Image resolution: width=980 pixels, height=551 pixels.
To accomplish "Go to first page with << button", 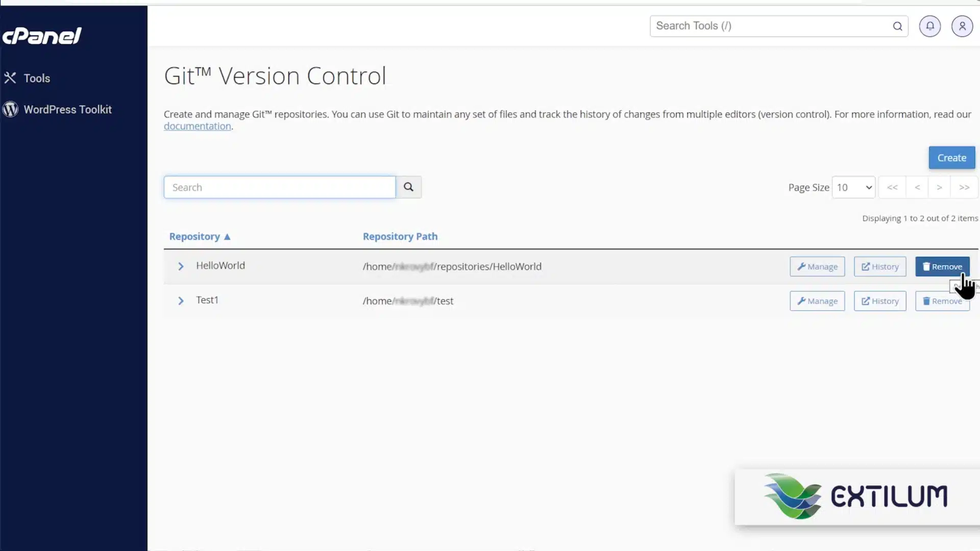I will coord(892,187).
